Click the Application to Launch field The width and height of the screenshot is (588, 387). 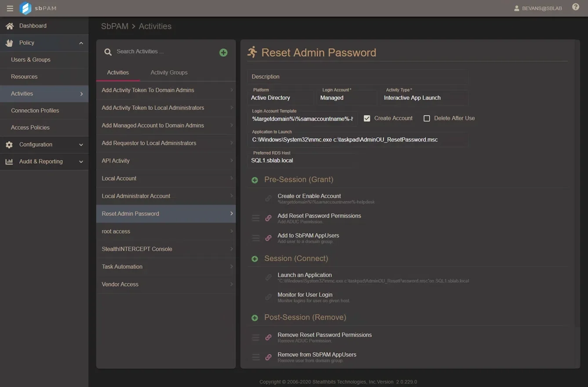coord(357,140)
